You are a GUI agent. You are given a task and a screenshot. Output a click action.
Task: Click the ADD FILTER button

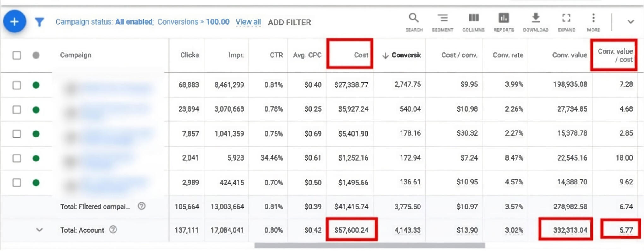pos(289,22)
